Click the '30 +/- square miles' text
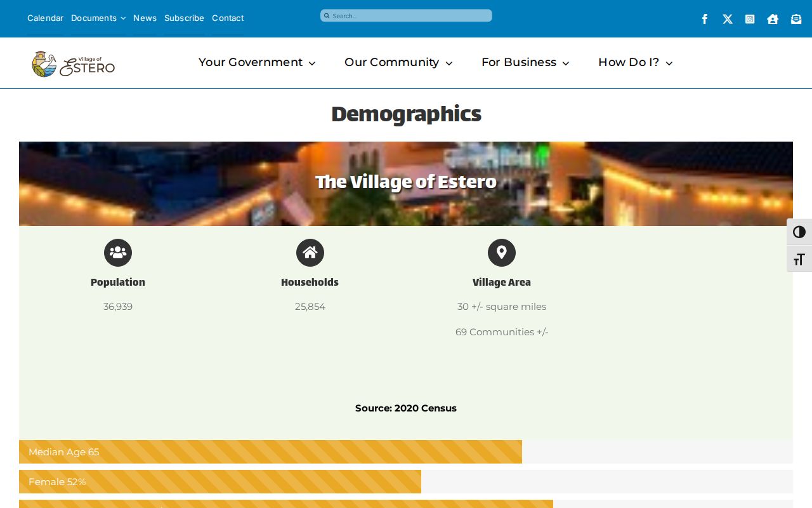This screenshot has height=508, width=812. (502, 307)
